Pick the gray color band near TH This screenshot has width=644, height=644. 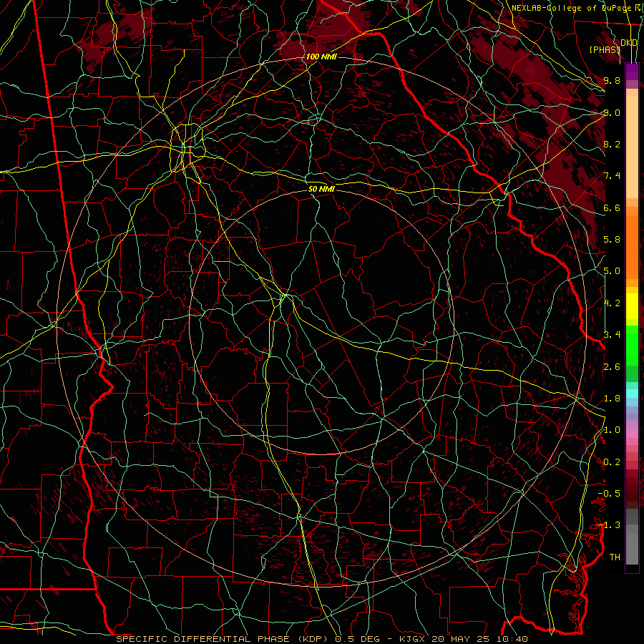632,548
